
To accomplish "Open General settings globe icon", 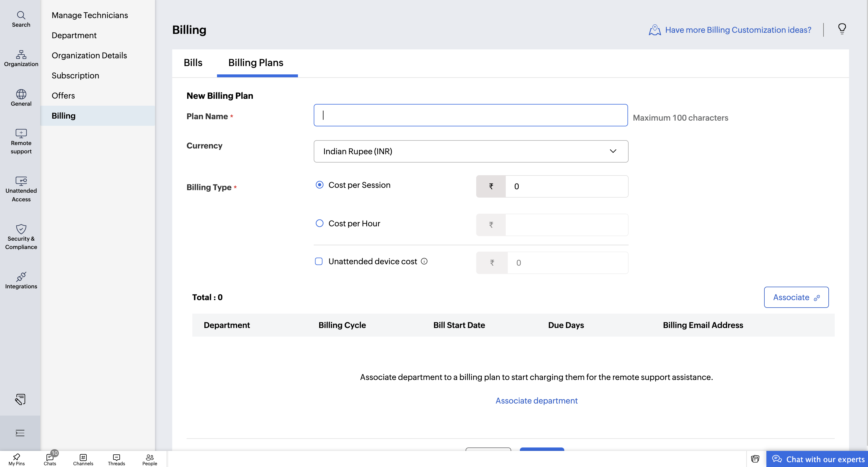I will [x=21, y=98].
